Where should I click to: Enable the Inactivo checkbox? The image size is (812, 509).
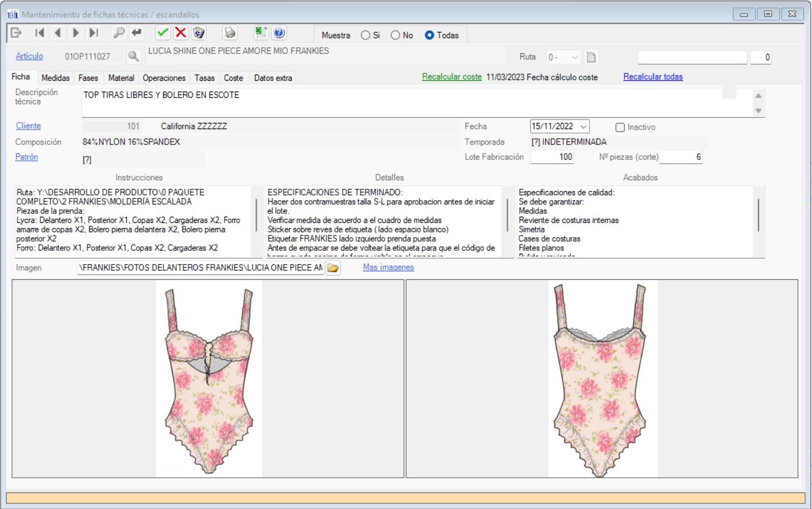(620, 127)
